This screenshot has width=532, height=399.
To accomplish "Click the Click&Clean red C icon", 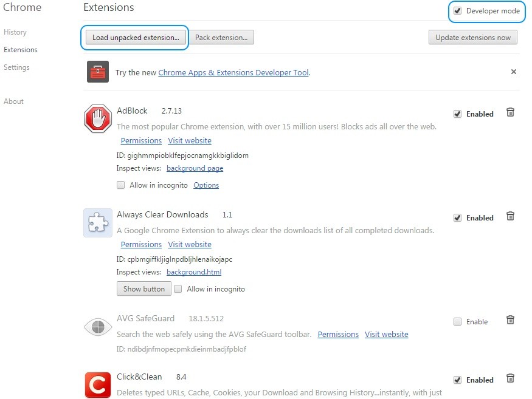I will (x=98, y=385).
